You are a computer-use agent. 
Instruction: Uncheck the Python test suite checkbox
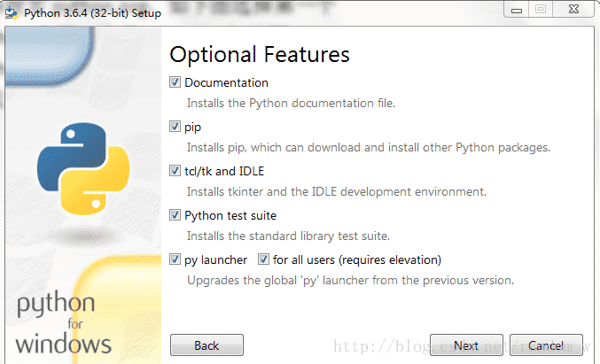[175, 215]
